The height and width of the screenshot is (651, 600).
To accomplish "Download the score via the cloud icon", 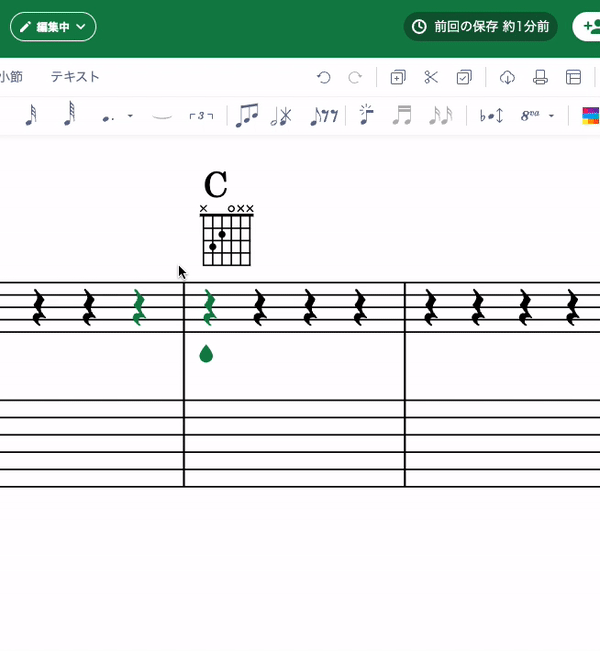I will [x=507, y=77].
